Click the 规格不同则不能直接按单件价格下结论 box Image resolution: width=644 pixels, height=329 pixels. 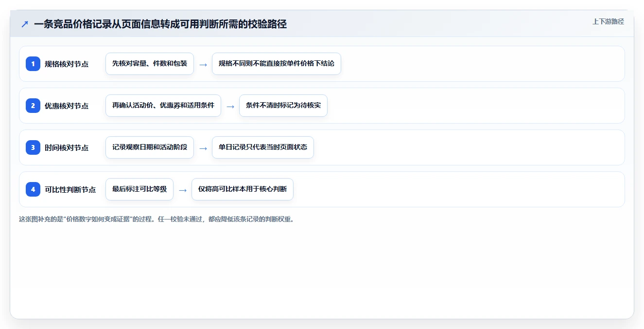point(277,64)
